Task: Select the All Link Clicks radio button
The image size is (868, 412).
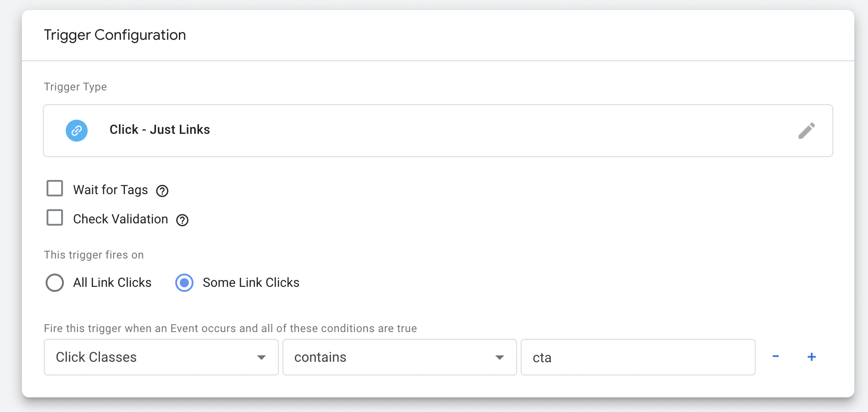Action: click(55, 283)
